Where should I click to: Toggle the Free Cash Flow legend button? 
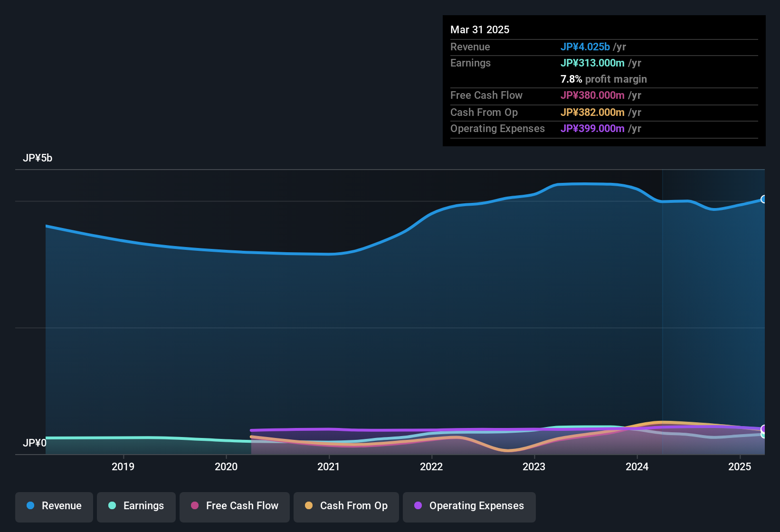click(x=235, y=507)
